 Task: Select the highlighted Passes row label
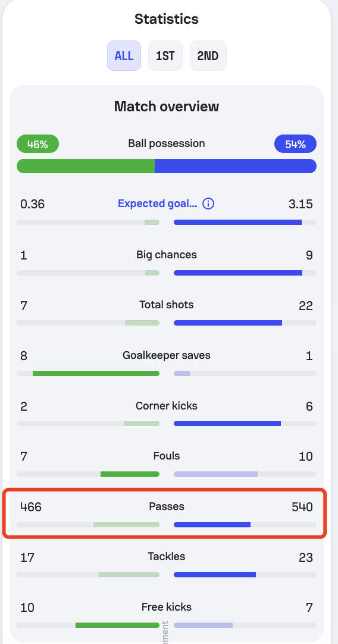click(x=167, y=507)
